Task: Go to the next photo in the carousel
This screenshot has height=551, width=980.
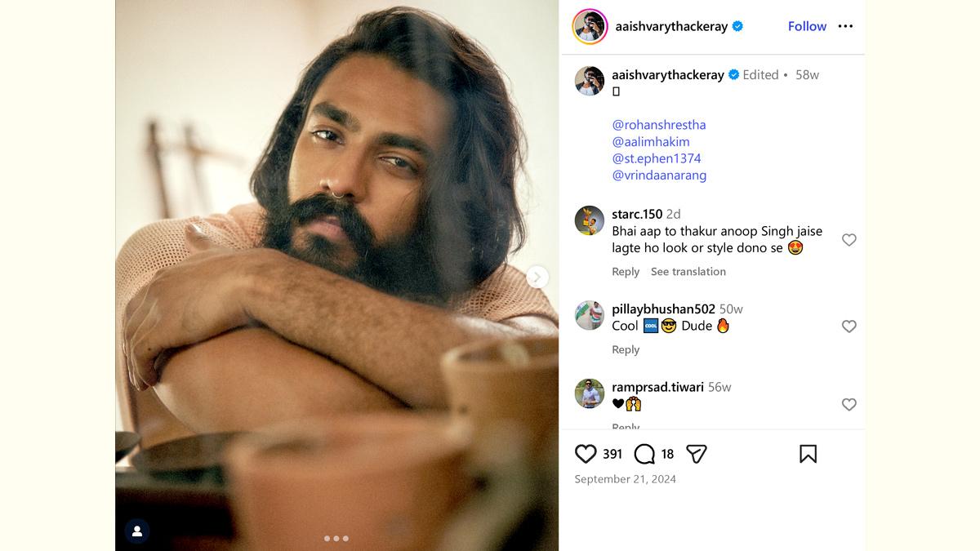Action: 537,278
